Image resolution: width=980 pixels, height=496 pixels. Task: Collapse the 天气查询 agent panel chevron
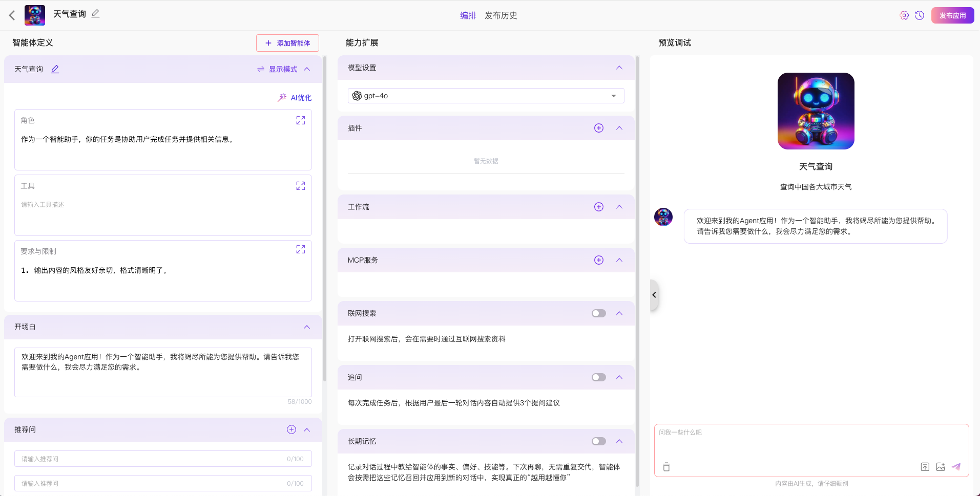(x=307, y=69)
